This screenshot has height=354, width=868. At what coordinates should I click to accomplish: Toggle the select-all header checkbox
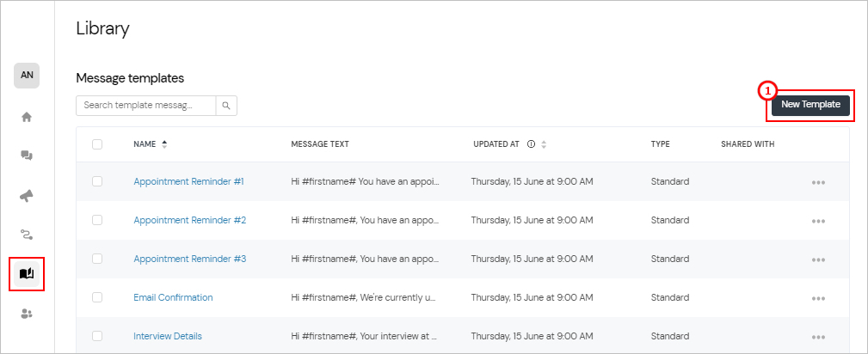pyautogui.click(x=97, y=144)
